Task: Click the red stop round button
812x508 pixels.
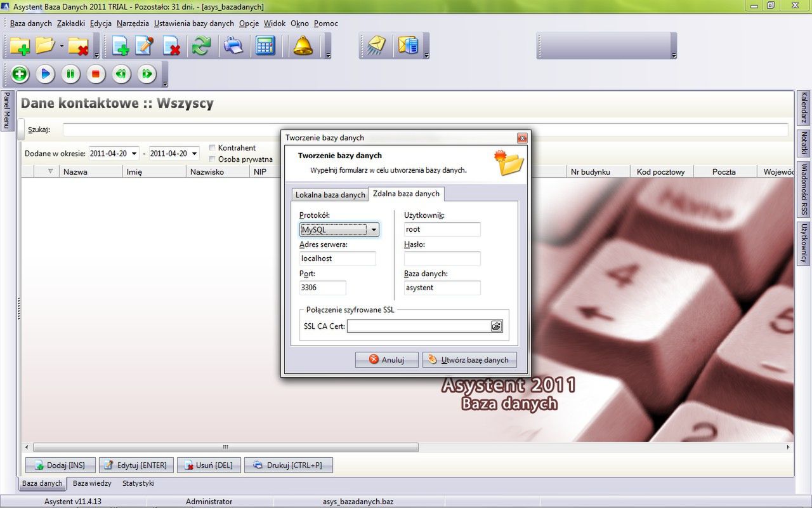Action: [96, 74]
